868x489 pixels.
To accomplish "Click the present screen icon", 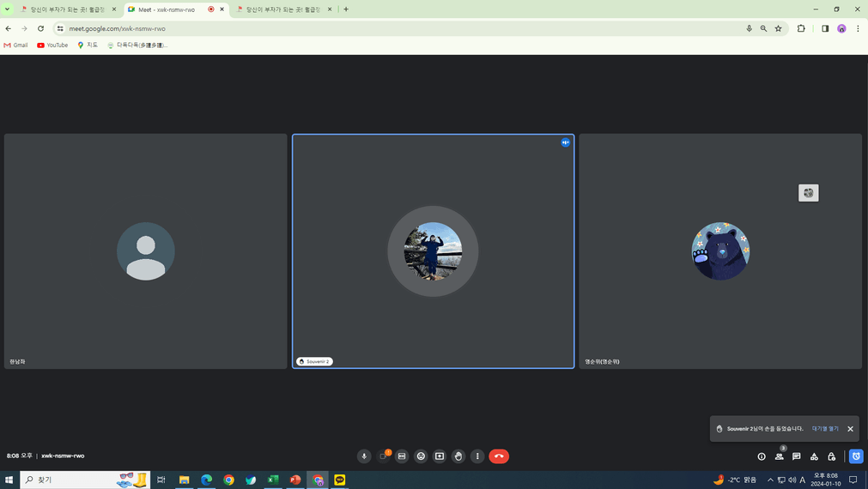I will point(440,456).
